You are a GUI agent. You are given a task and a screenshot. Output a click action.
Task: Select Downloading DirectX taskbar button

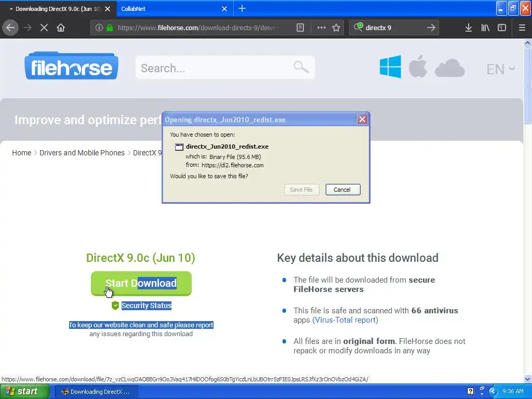tap(96, 392)
